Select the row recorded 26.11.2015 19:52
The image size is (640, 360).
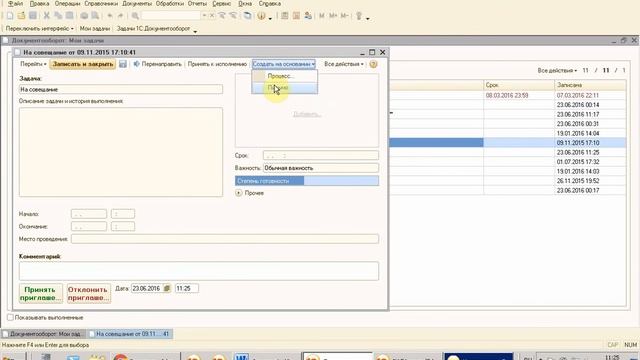point(507,181)
